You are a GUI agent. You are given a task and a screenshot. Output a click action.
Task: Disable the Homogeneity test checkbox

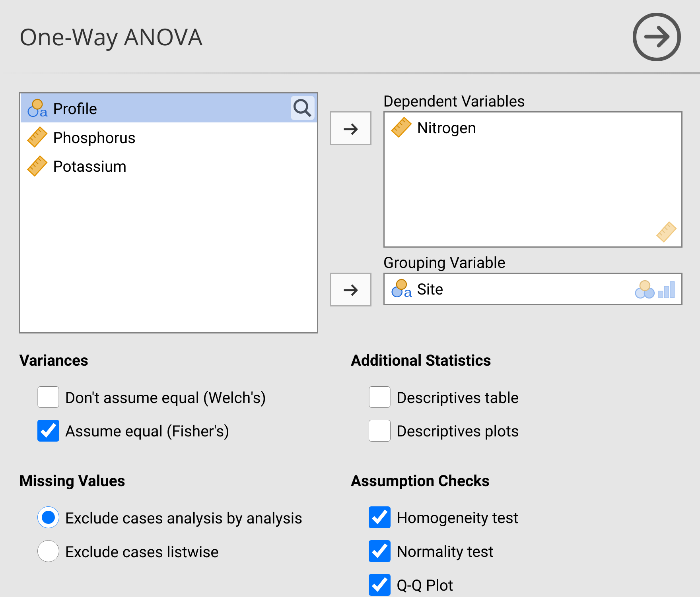(x=379, y=518)
